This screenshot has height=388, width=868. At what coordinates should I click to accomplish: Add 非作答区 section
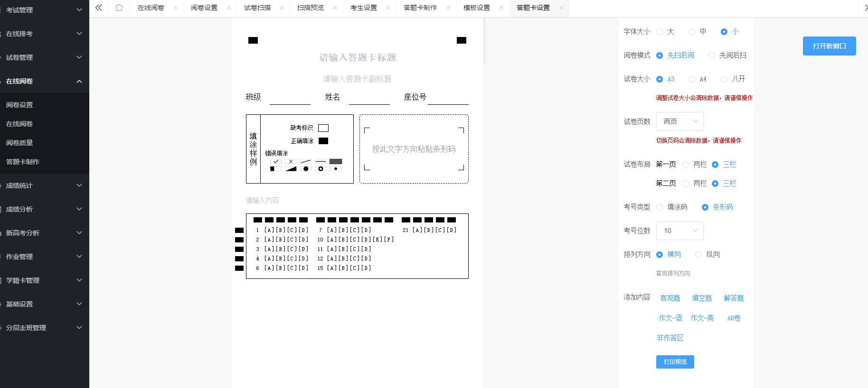(670, 338)
